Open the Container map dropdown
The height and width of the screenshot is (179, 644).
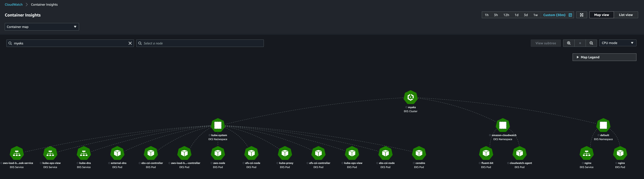pyautogui.click(x=42, y=27)
